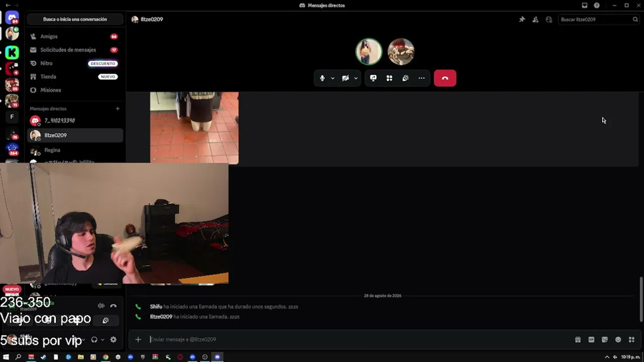Open the soundboard from call controls
Screen dimensions: 644x362
click(406, 78)
